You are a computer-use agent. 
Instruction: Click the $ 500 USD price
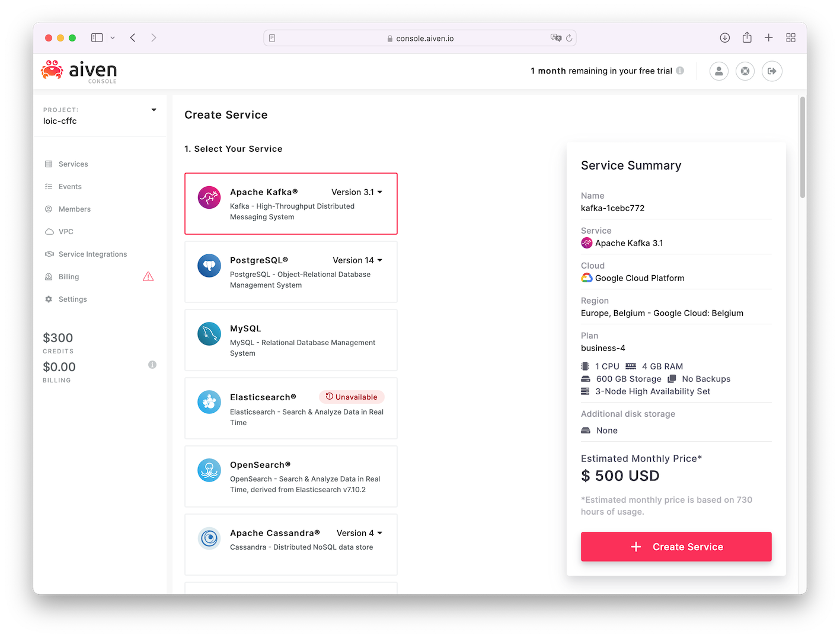pos(620,476)
